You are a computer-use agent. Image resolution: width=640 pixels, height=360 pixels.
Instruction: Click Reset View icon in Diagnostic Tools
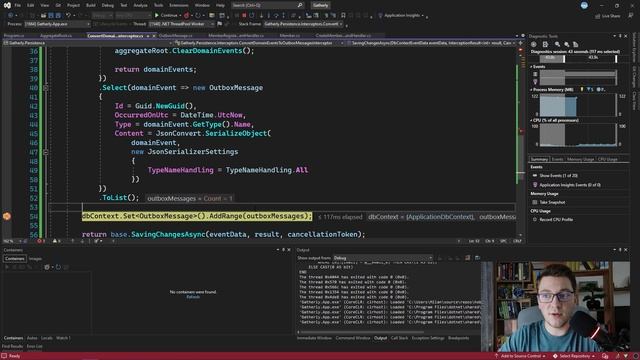click(576, 44)
